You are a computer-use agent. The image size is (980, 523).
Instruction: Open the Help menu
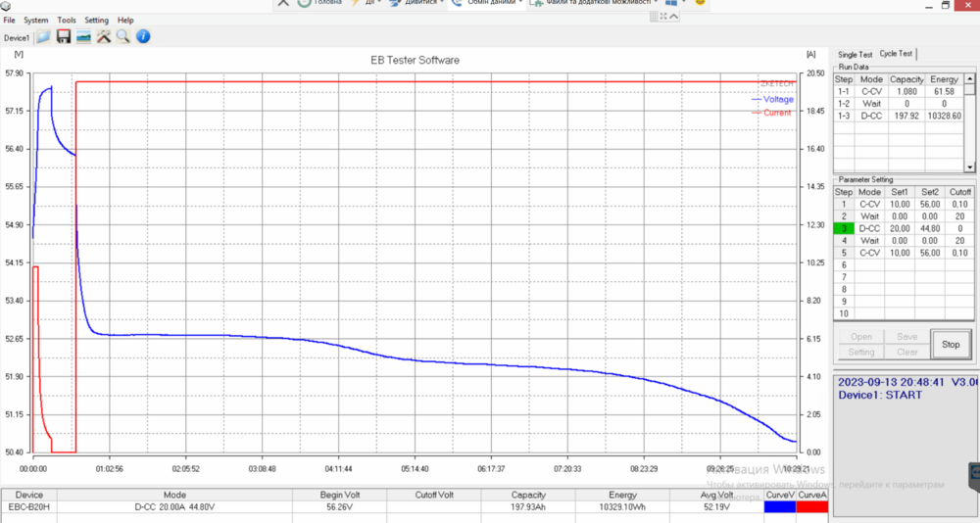pyautogui.click(x=125, y=20)
